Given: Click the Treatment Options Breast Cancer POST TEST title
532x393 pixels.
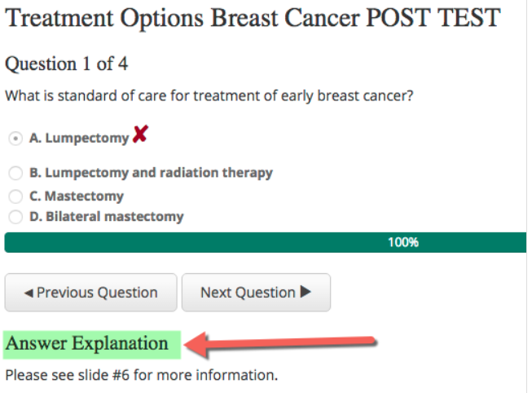Looking at the screenshot, I should click(x=253, y=19).
